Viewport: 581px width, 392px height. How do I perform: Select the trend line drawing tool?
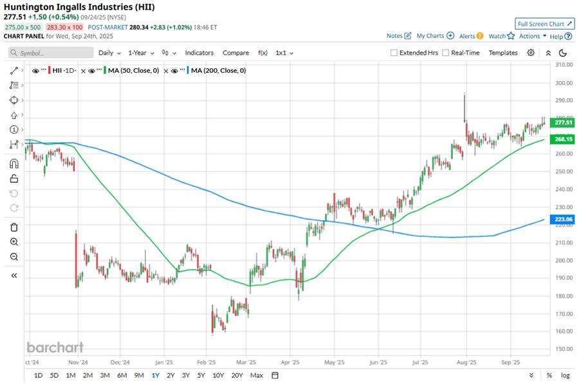(x=14, y=70)
